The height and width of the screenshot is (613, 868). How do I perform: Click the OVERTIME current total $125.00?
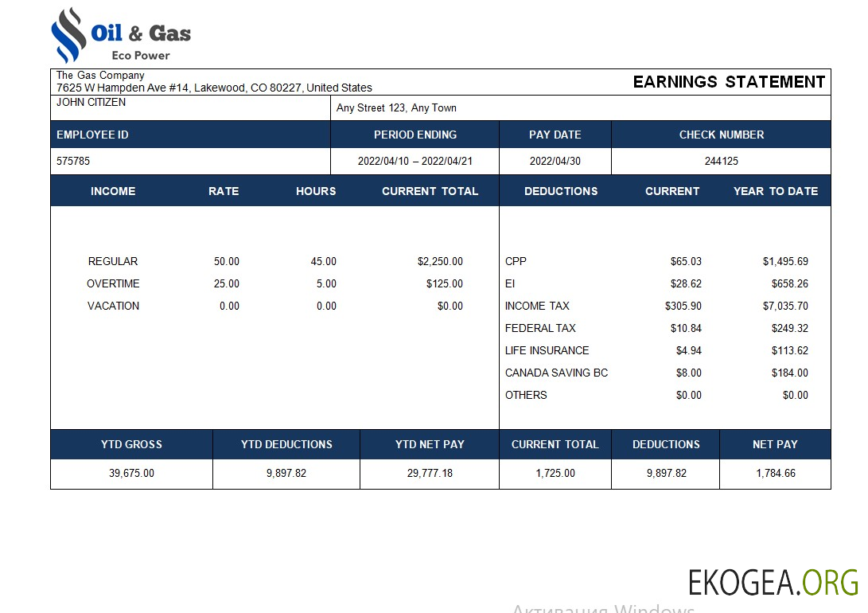click(x=444, y=283)
